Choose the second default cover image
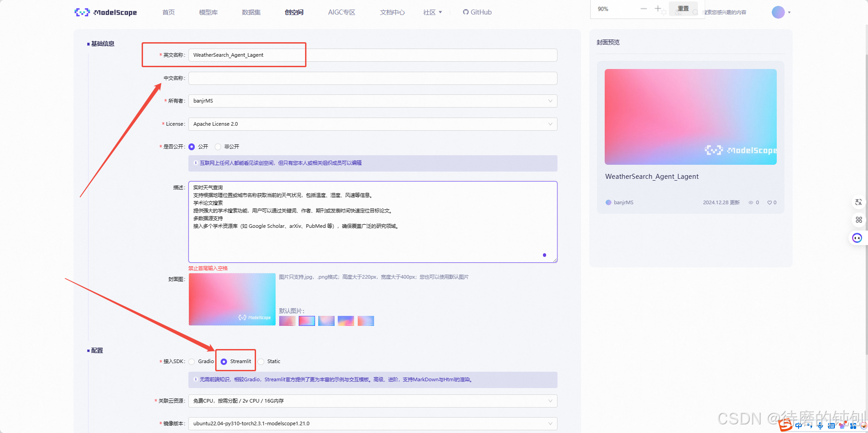The width and height of the screenshot is (868, 433). tap(307, 321)
